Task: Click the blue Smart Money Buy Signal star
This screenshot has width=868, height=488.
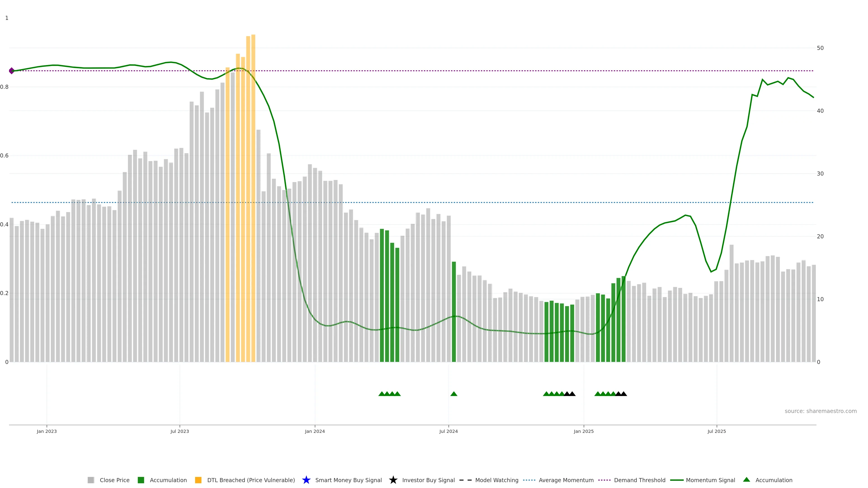Action: tap(306, 480)
